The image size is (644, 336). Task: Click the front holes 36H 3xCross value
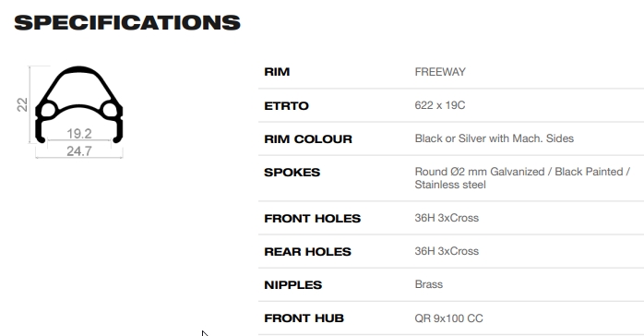click(x=447, y=218)
